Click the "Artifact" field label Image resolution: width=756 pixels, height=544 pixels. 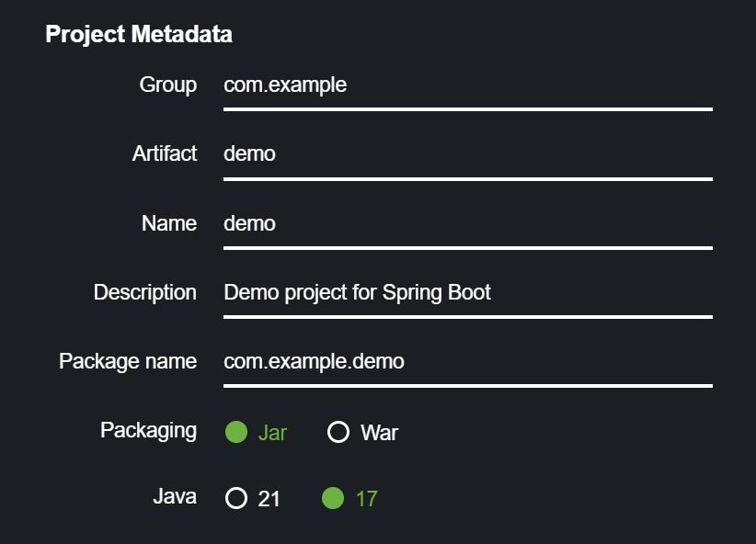[x=165, y=153]
